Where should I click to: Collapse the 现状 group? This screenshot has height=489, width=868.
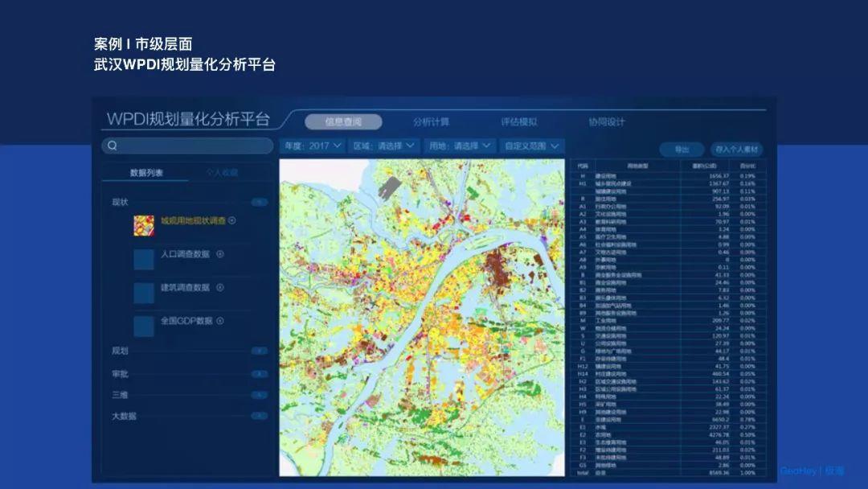259,202
